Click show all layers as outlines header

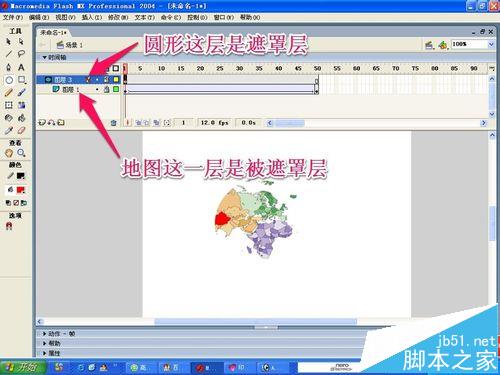tap(116, 68)
